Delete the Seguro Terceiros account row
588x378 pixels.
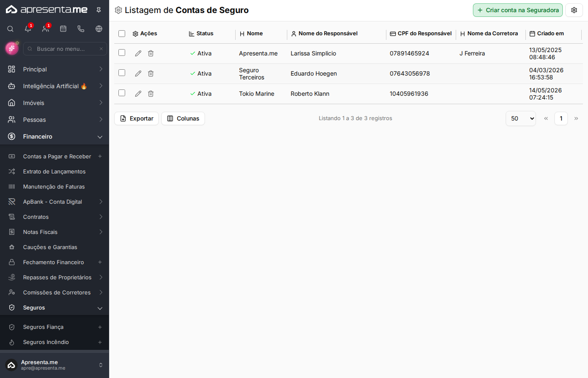pos(151,73)
